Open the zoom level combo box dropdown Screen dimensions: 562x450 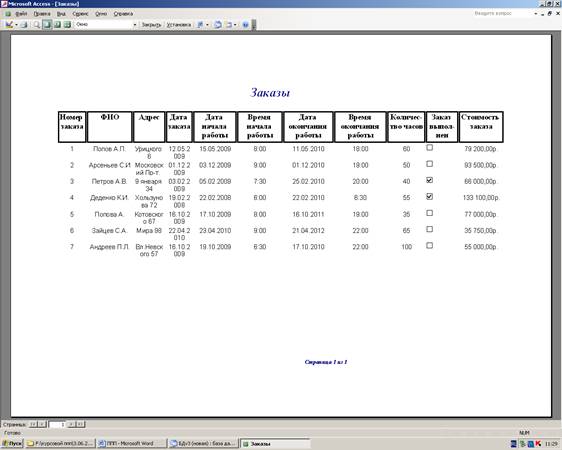(135, 25)
